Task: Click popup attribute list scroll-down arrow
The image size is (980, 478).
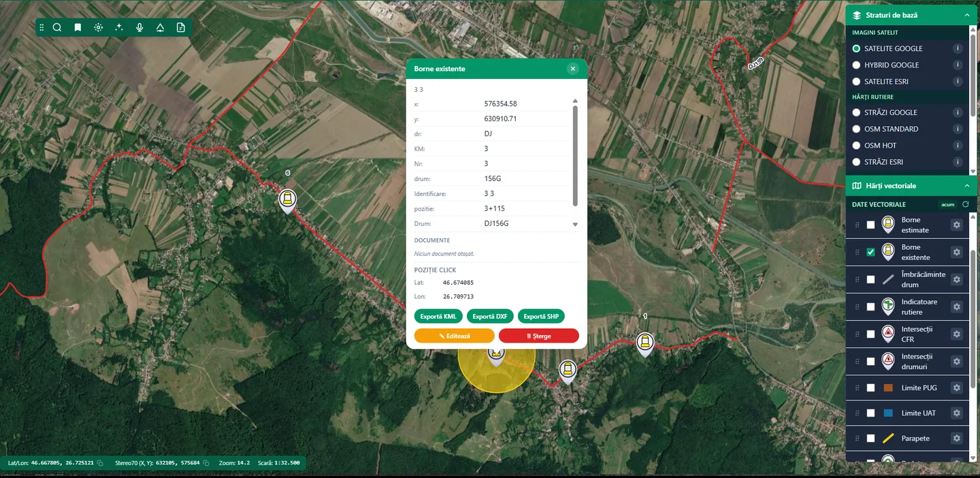Action: (575, 224)
